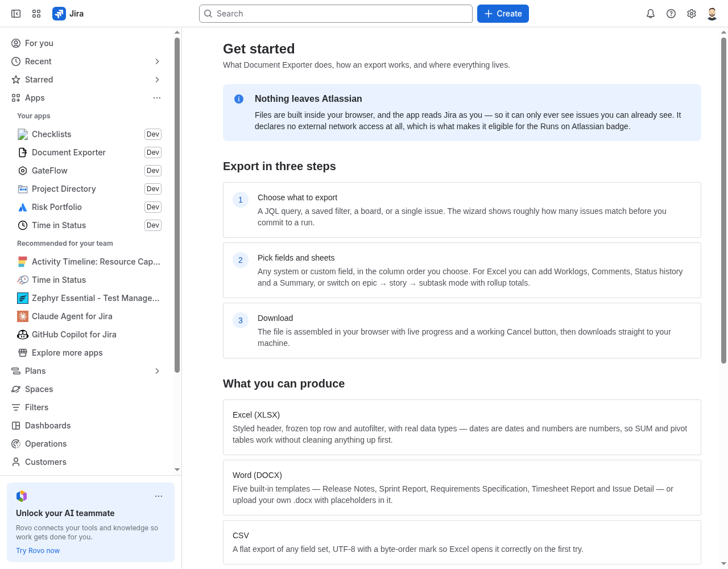The image size is (728, 569).
Task: Click the main page vertical scrollbar
Action: [x=723, y=200]
